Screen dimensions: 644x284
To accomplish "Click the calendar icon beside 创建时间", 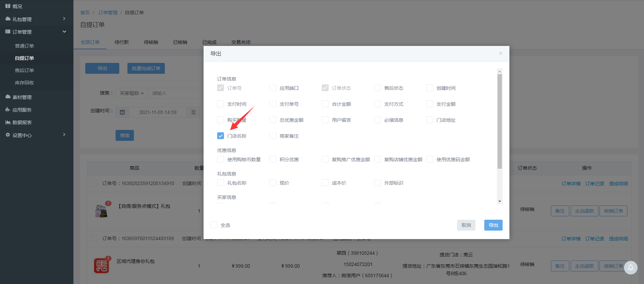I will pos(122,112).
